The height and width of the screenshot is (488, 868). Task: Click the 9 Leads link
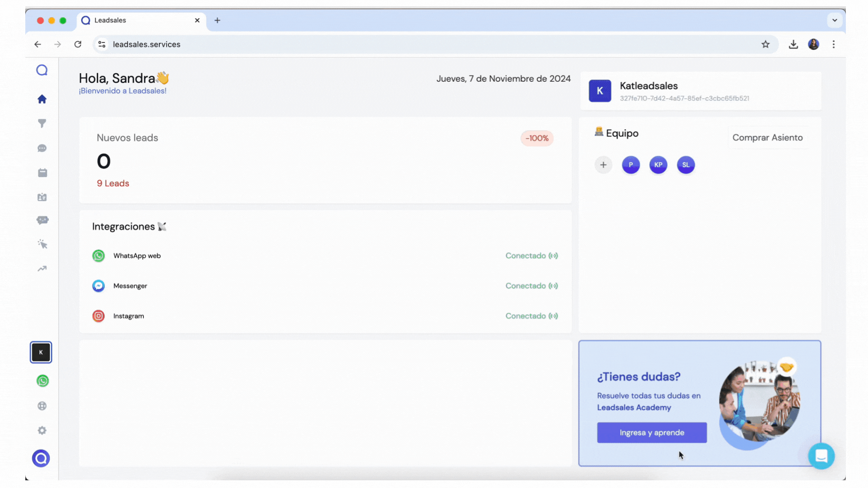pos(113,183)
